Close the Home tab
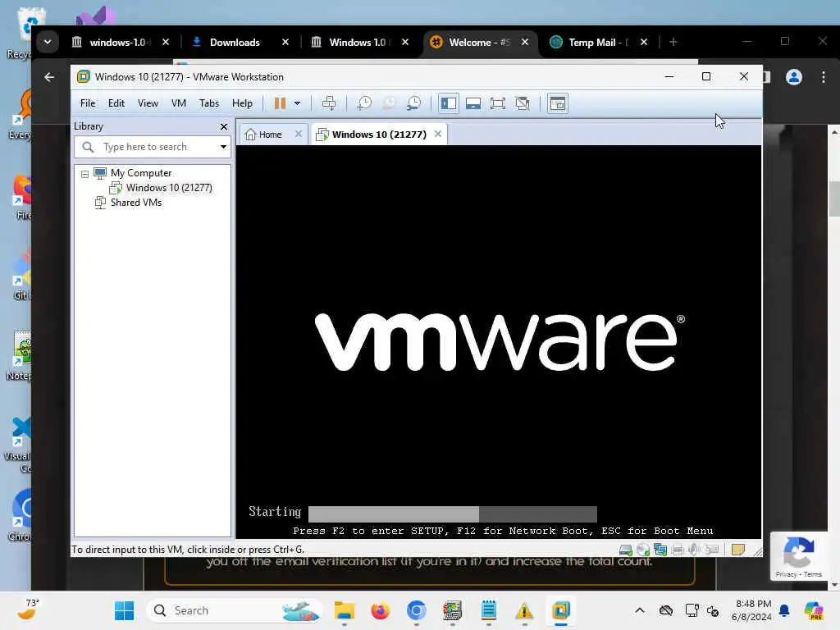Image resolution: width=840 pixels, height=630 pixels. pyautogui.click(x=299, y=134)
